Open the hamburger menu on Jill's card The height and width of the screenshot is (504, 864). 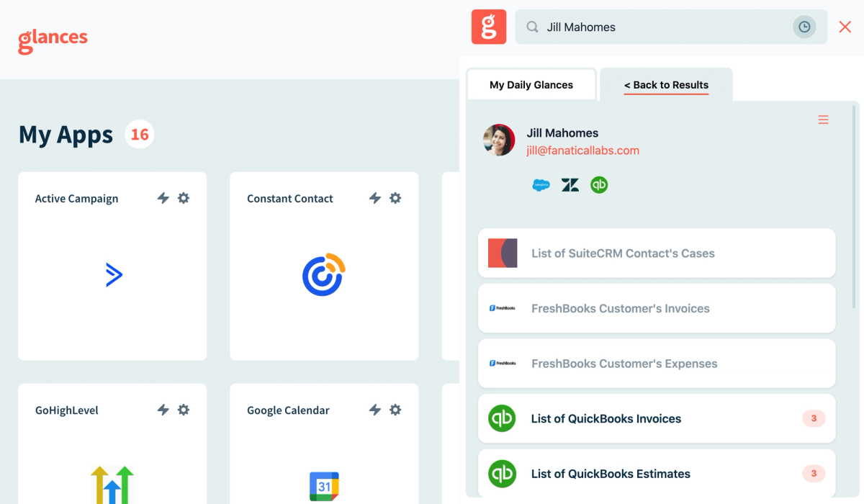pos(823,120)
